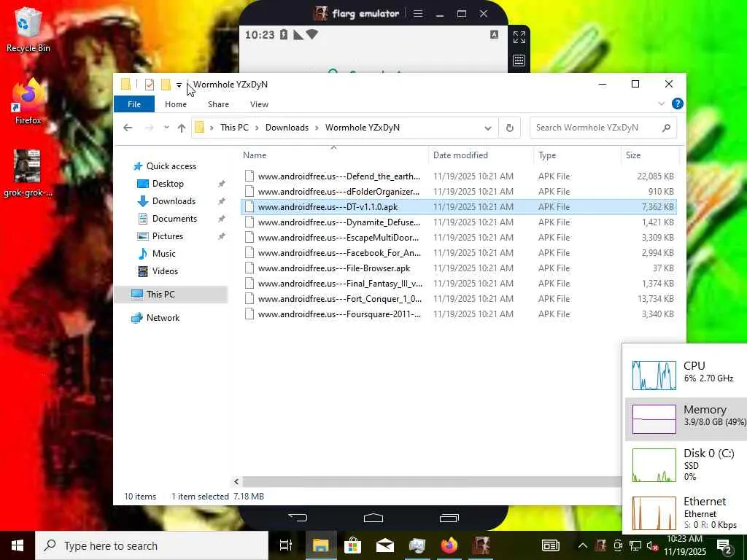747x560 pixels.
Task: Select Quick access in navigation pane
Action: pyautogui.click(x=171, y=166)
